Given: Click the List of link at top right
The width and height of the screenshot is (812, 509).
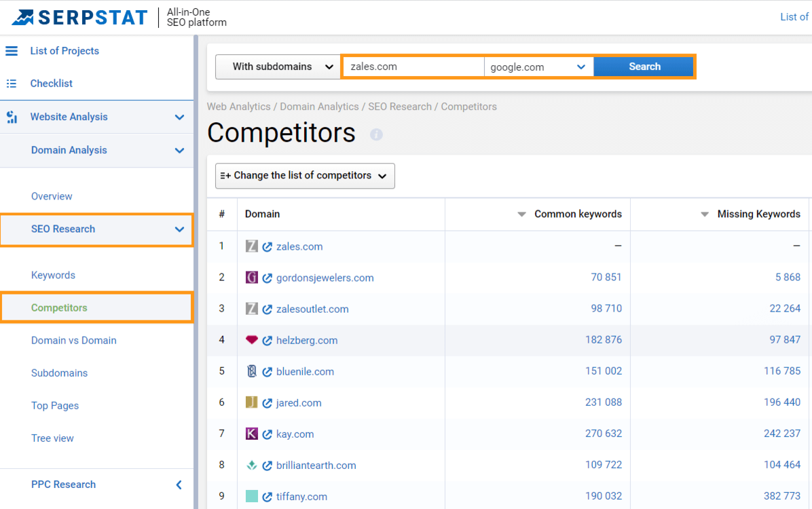Looking at the screenshot, I should tap(795, 17).
